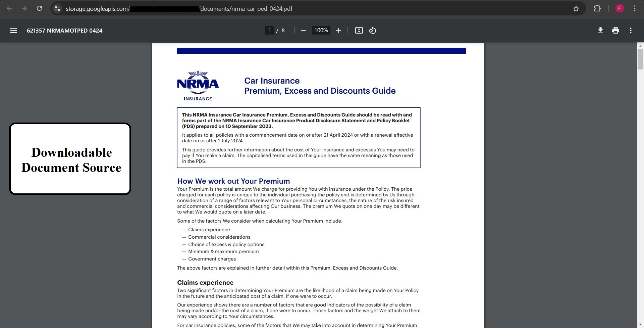
Task: Click the address bar URL
Action: click(179, 9)
